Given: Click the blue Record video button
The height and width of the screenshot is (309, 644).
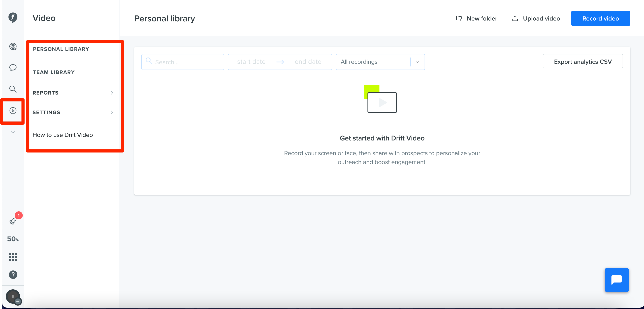Looking at the screenshot, I should [x=600, y=18].
